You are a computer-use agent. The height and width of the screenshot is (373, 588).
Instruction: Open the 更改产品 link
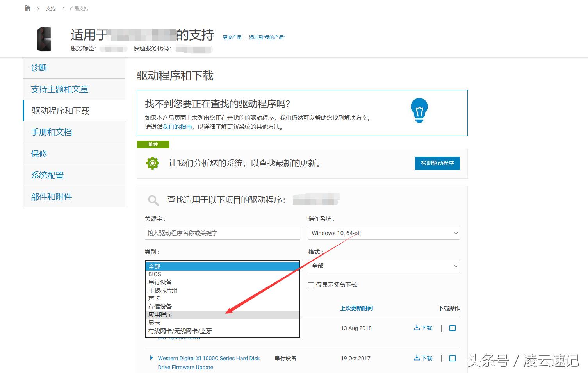(x=232, y=37)
